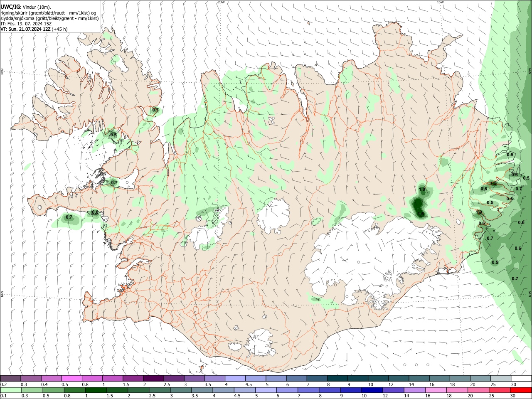Select the pale green 0.1 rain legend swatch
Image resolution: width=532 pixels, height=399 pixels.
click(10, 390)
